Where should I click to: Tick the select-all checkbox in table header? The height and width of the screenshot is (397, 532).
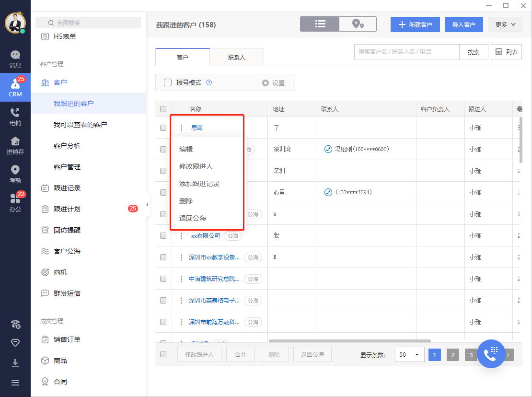(x=163, y=109)
